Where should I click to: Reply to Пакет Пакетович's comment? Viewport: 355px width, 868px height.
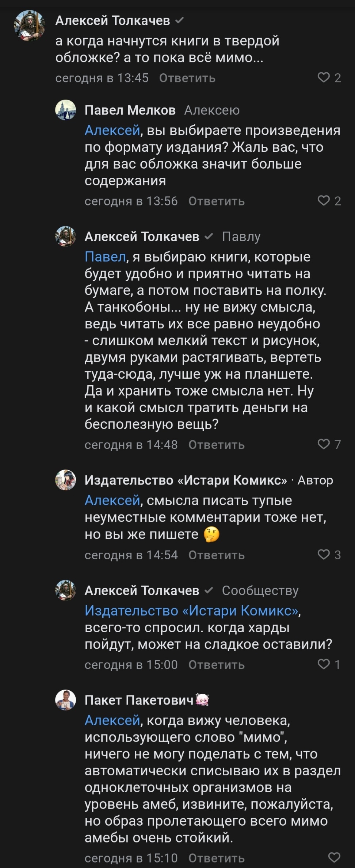point(216,858)
